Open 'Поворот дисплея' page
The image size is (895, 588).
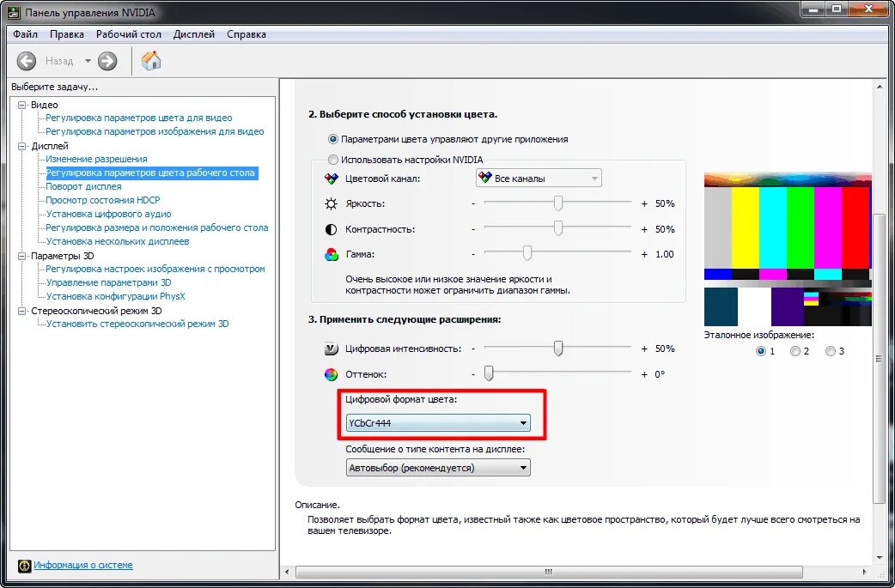click(x=84, y=186)
